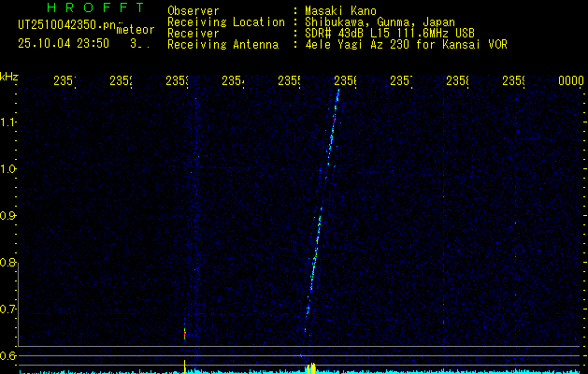Click the 0.8 frequency axis tick

point(9,263)
